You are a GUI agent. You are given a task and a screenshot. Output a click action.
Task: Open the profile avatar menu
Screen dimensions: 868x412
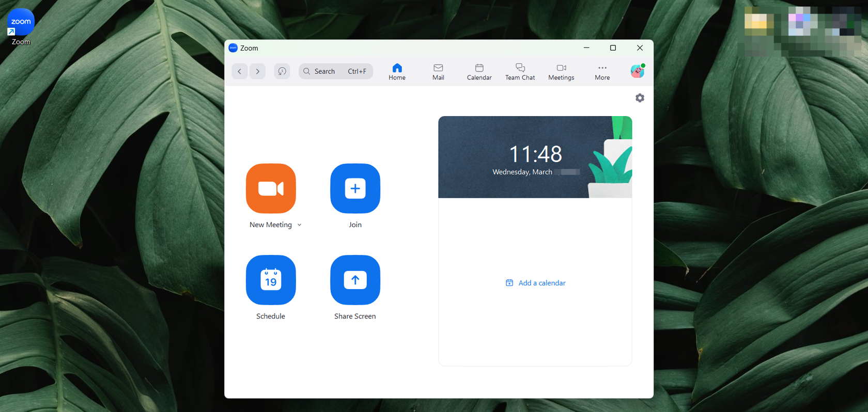point(638,71)
